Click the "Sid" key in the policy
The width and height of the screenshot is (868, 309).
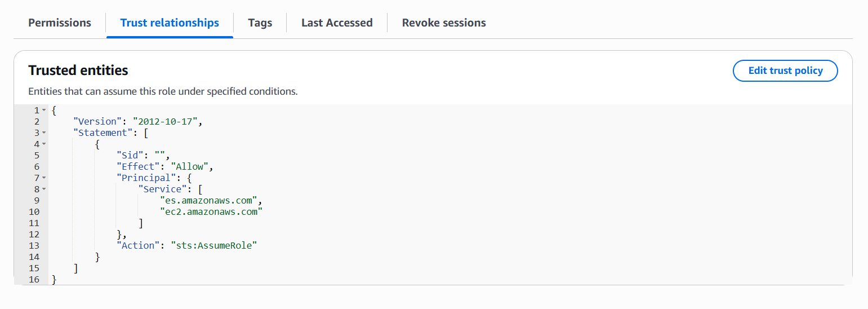tap(127, 155)
